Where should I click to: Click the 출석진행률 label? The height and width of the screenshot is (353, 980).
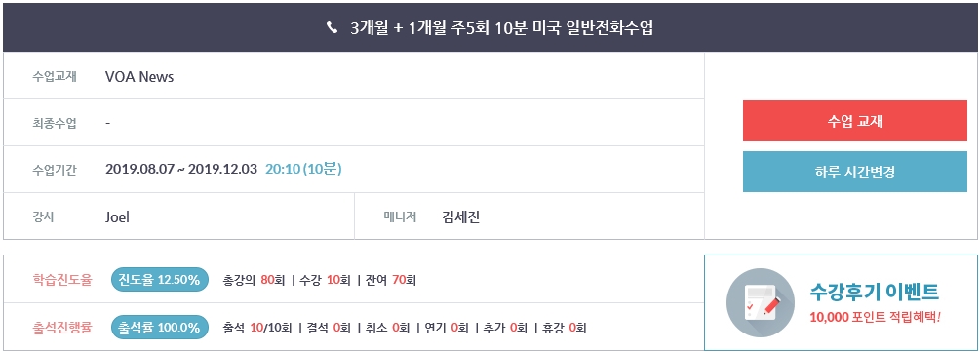coord(62,328)
